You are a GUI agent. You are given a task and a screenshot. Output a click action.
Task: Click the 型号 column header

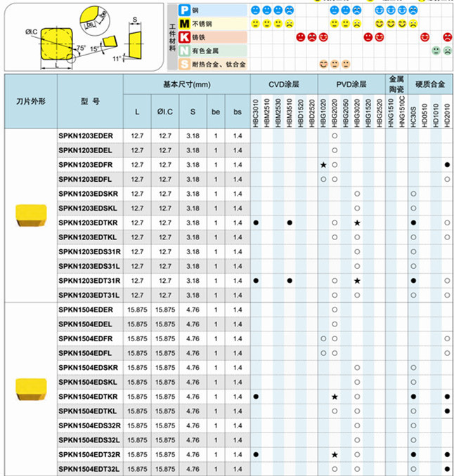click(x=90, y=101)
